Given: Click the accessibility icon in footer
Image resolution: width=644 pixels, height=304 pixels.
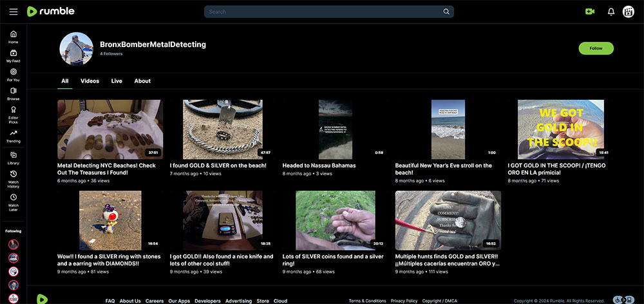Looking at the screenshot, I should point(623,300).
